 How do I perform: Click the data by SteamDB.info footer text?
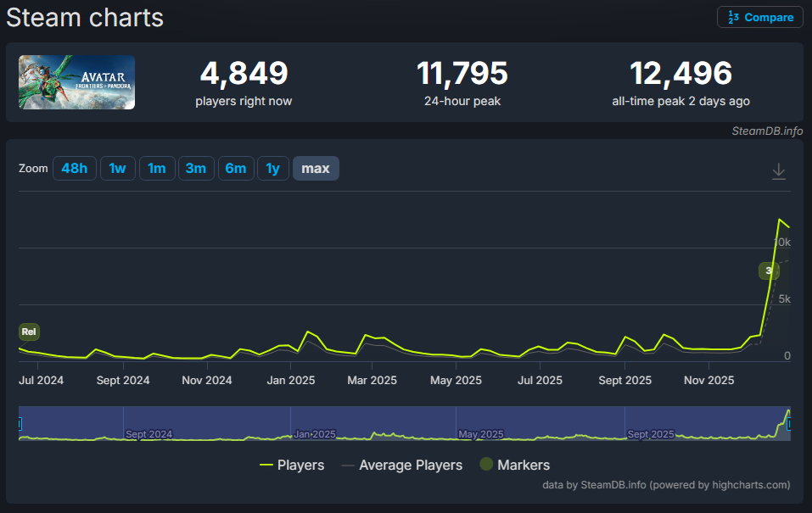[666, 485]
